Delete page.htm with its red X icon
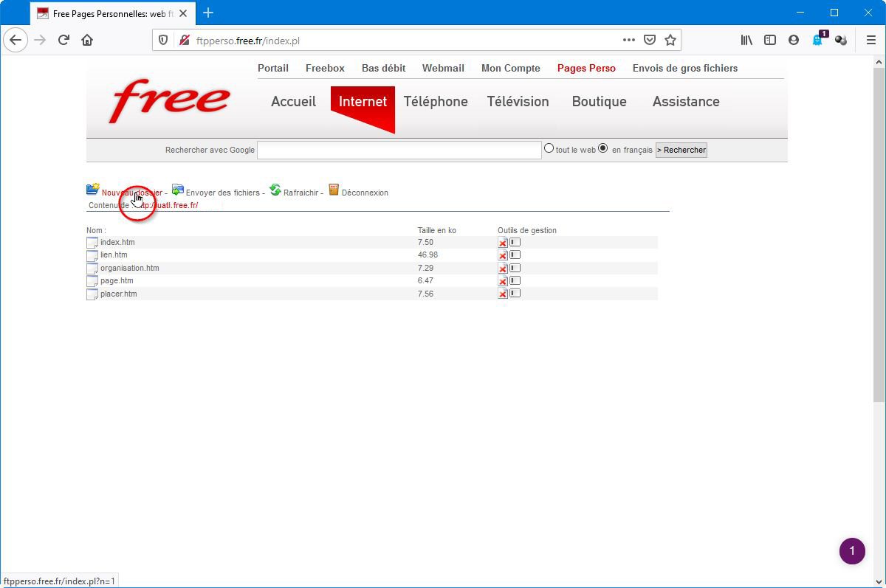The image size is (886, 588). pos(503,280)
